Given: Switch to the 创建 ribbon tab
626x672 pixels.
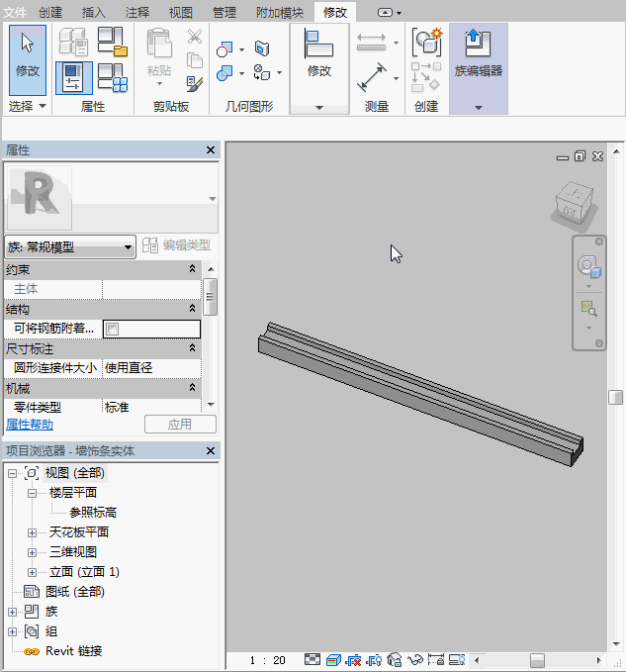Looking at the screenshot, I should pos(50,13).
